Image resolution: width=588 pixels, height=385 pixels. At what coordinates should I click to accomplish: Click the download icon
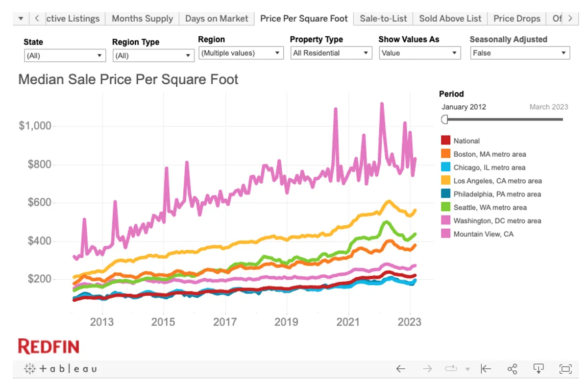coord(539,369)
